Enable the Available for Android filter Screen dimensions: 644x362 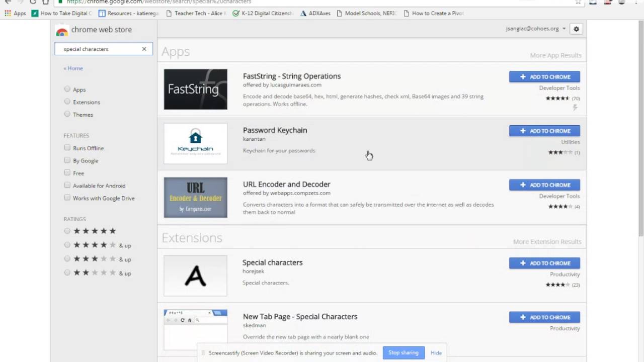[x=67, y=186]
